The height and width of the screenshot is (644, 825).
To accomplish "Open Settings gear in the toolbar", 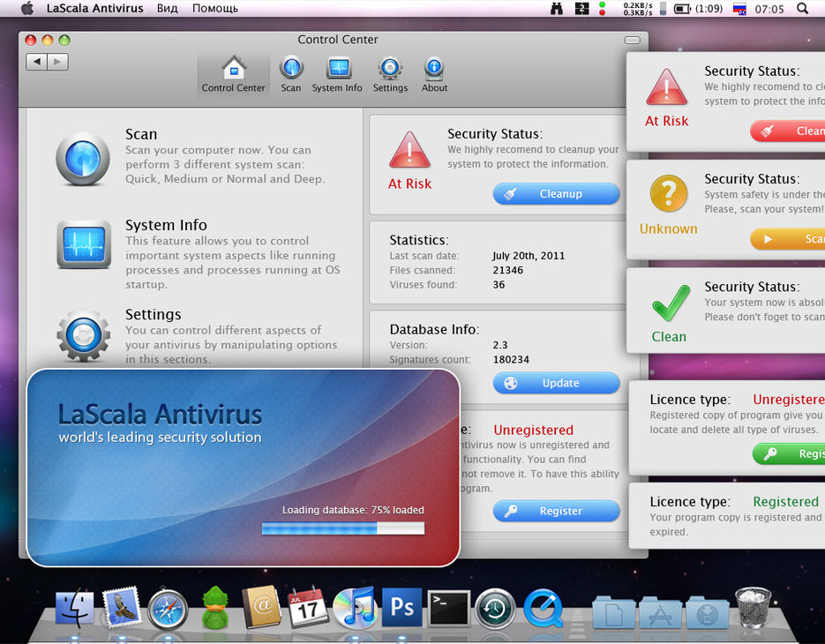I will pyautogui.click(x=390, y=74).
